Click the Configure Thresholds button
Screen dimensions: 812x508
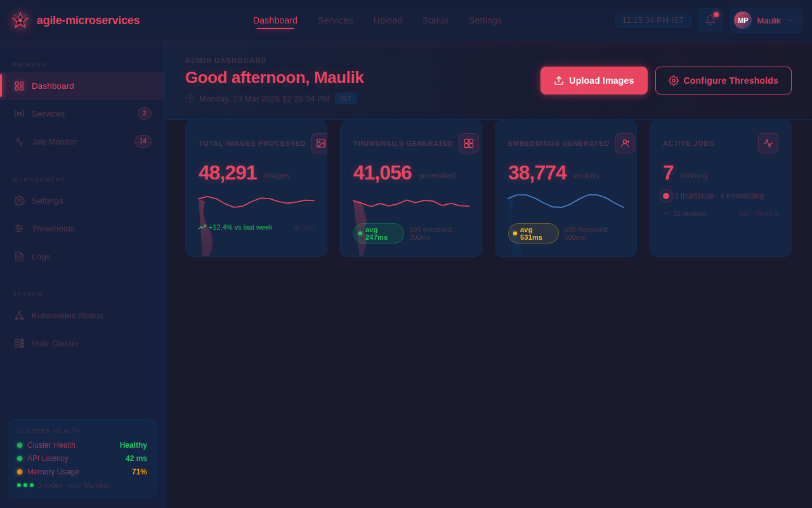[723, 81]
